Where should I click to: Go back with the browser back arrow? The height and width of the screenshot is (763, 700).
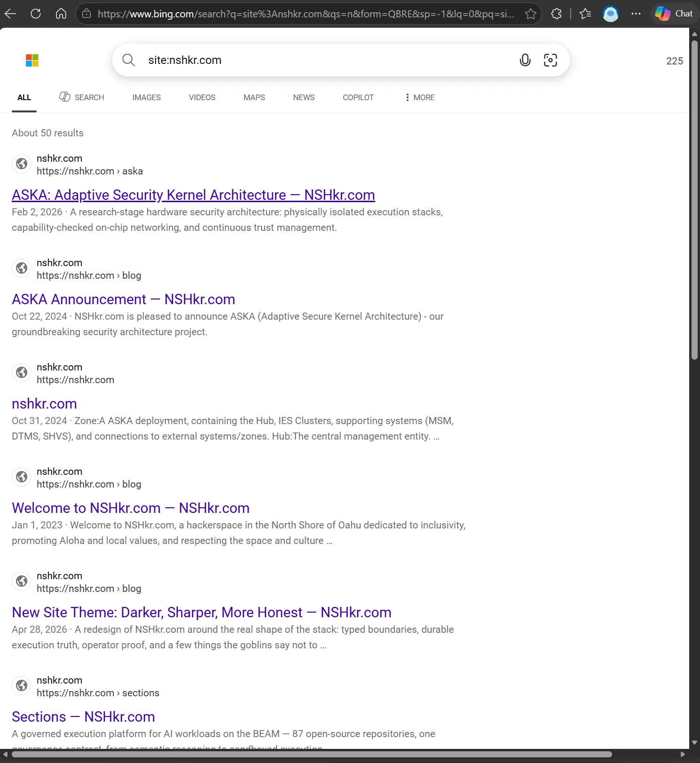click(x=10, y=14)
